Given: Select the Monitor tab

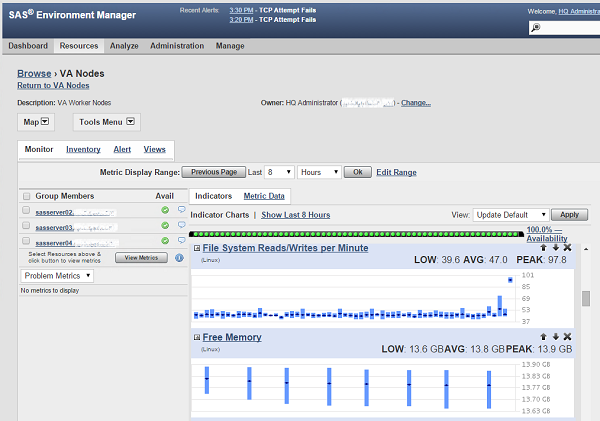Looking at the screenshot, I should tap(39, 149).
